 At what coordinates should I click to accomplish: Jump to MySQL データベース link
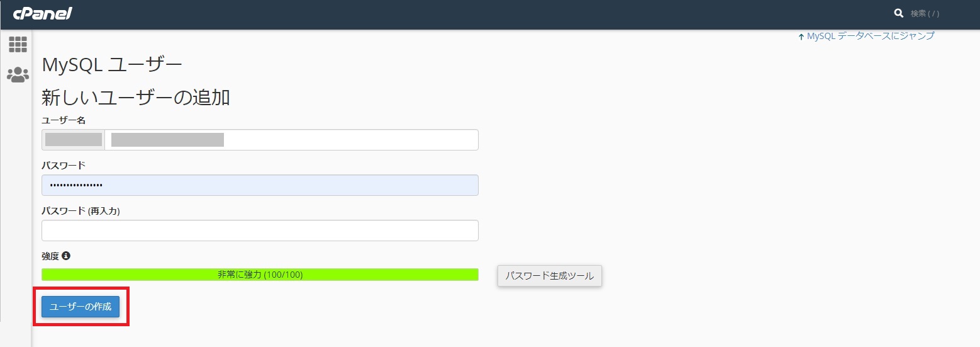871,36
